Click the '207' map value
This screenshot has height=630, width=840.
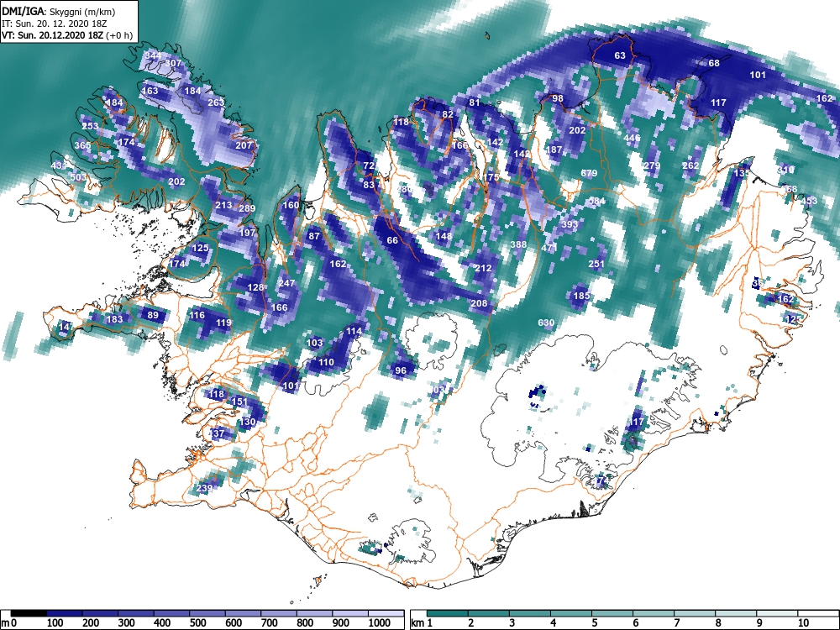click(x=244, y=145)
